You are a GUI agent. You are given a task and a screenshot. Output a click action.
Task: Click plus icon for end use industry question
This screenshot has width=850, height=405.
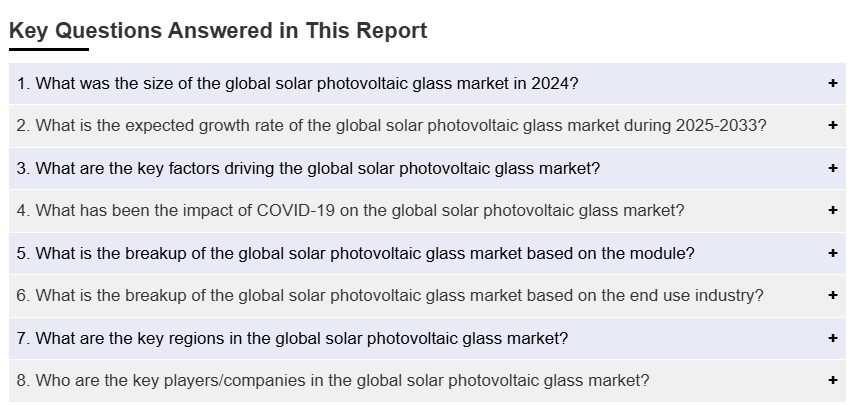coord(832,296)
